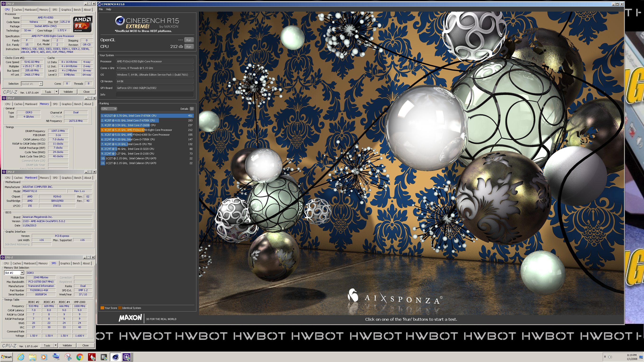Select the i7-8700K ranking entry
The width and height of the screenshot is (644, 362).
[x=147, y=116]
